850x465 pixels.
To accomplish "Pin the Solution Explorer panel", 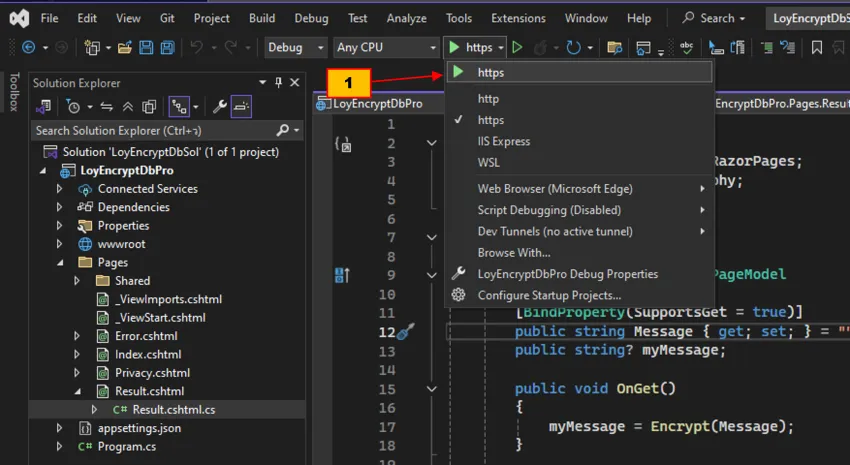I will coord(278,83).
